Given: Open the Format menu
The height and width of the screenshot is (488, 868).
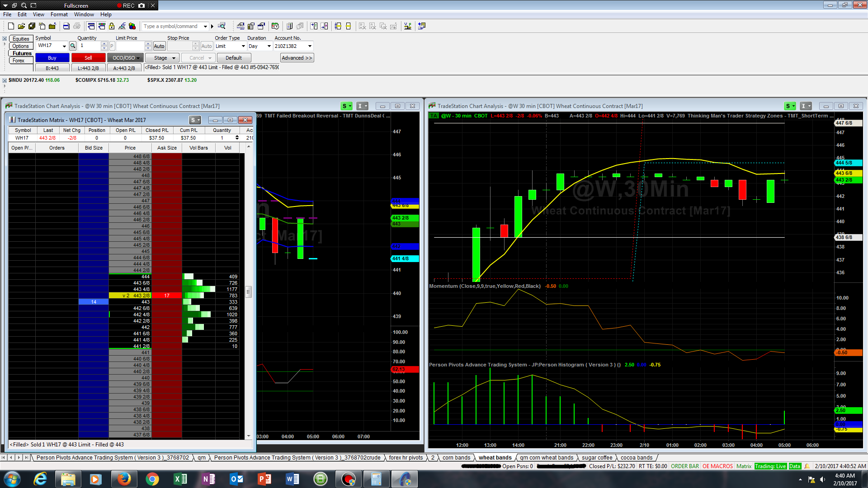Looking at the screenshot, I should point(59,14).
